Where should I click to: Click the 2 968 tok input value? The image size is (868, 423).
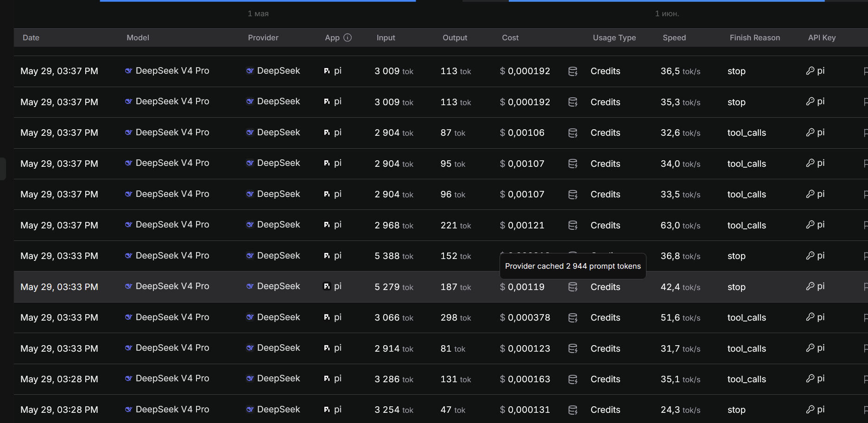click(394, 225)
